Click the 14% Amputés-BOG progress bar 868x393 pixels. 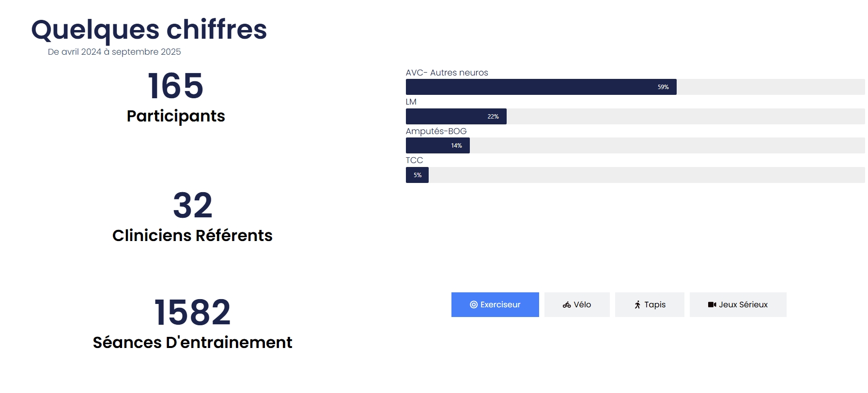437,146
